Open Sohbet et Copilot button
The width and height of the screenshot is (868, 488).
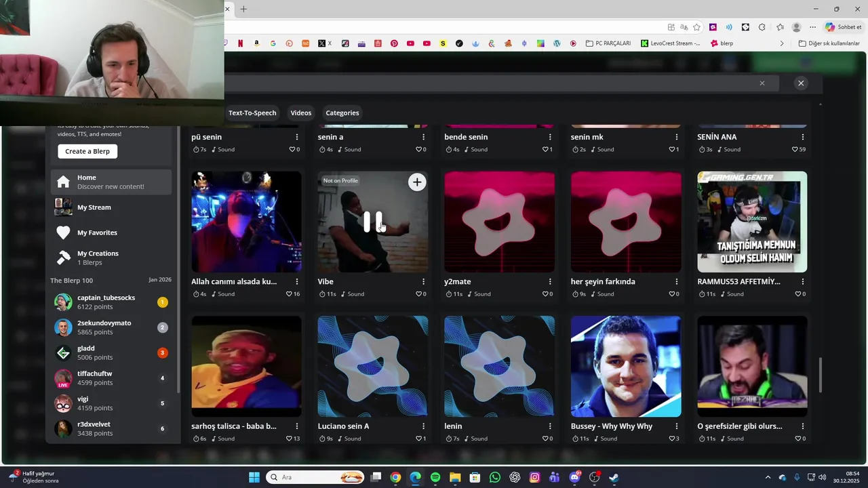(843, 27)
